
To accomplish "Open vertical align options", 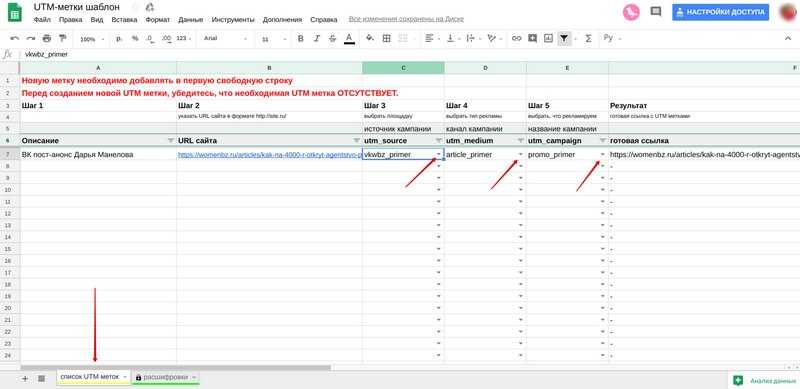I will pos(453,39).
